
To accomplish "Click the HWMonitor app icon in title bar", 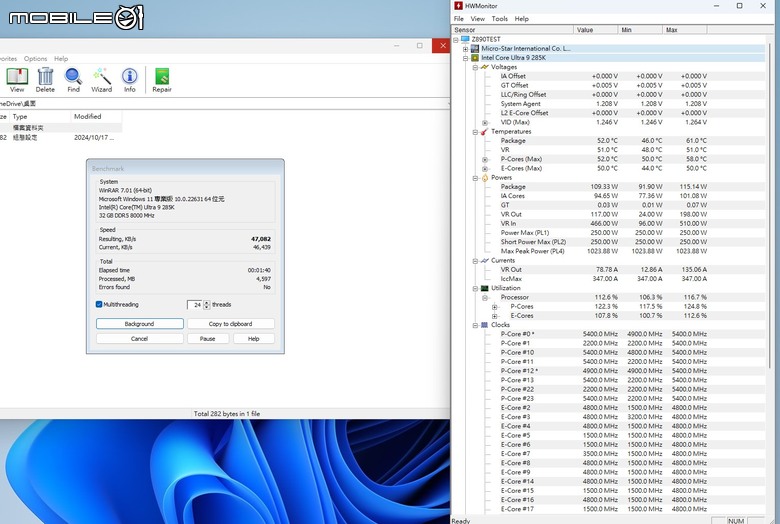I will click(x=458, y=5).
